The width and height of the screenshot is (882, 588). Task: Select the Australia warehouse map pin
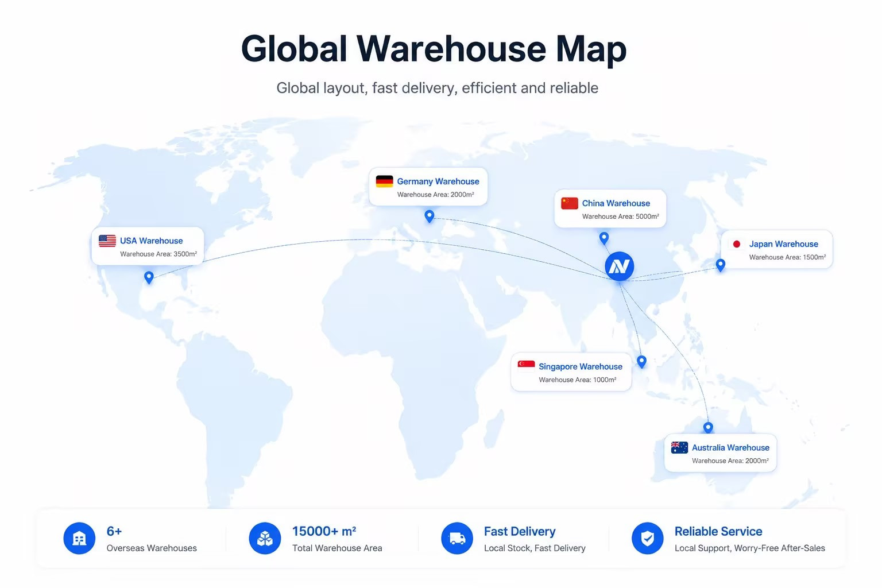708,428
